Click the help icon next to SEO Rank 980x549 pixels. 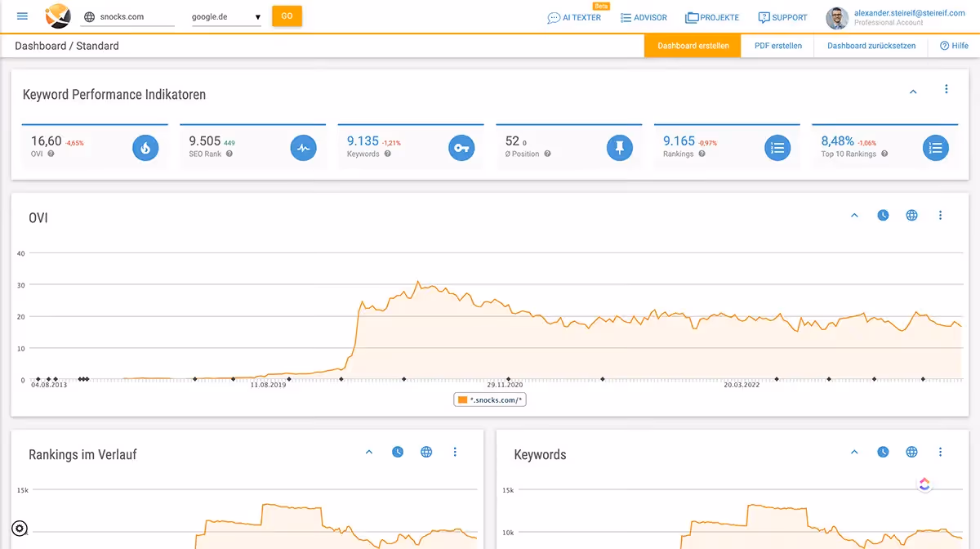(x=229, y=154)
